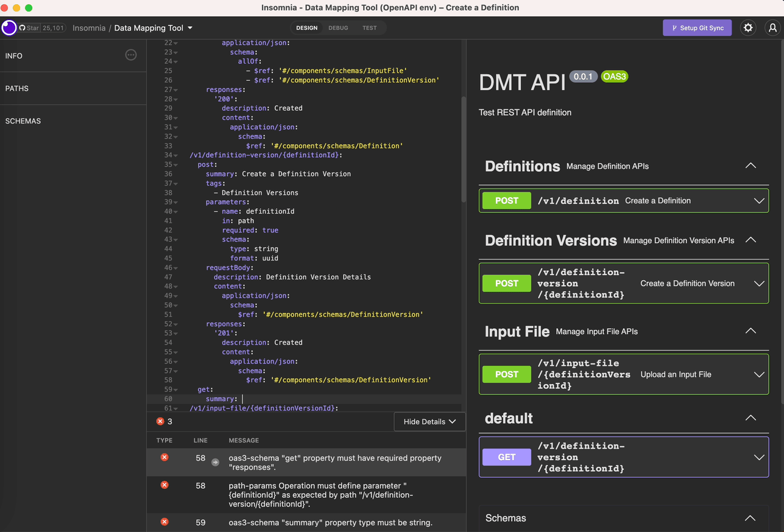Click the Definitions heading text
Viewport: 784px width, 532px height.
[522, 166]
